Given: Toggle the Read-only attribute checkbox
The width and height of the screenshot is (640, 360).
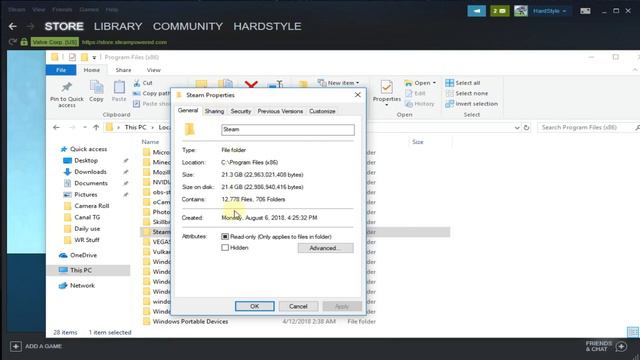Looking at the screenshot, I should tap(225, 237).
